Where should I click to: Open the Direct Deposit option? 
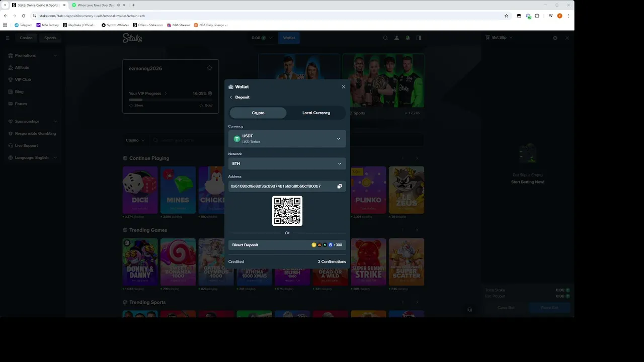[287, 245]
